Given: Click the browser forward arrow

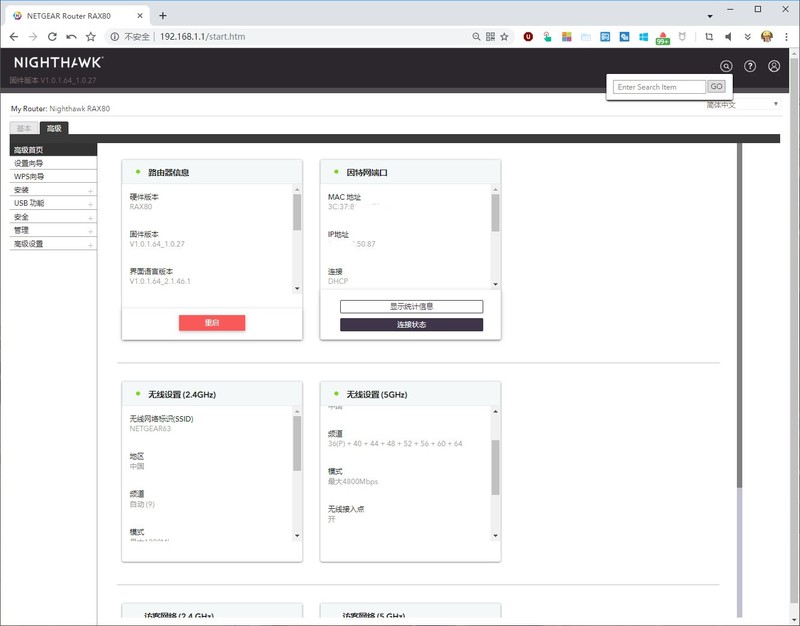Looking at the screenshot, I should (x=33, y=37).
